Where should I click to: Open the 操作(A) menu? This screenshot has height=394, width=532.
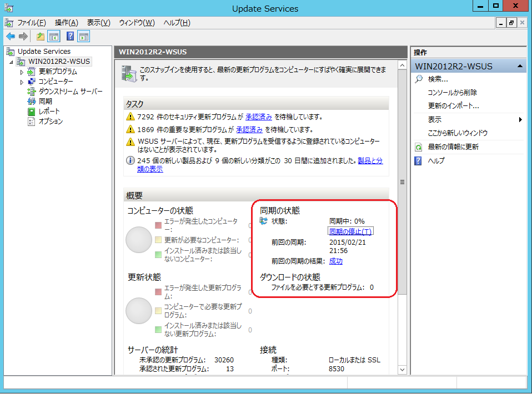[x=66, y=23]
